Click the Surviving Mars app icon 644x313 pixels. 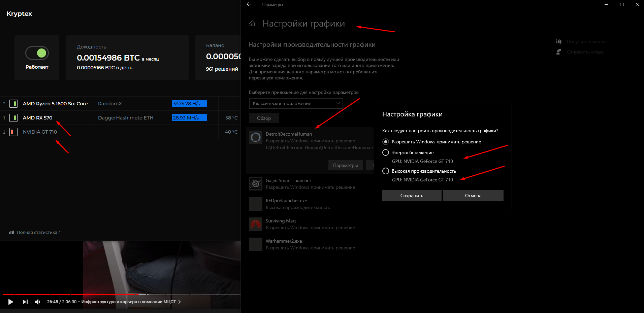click(x=256, y=224)
